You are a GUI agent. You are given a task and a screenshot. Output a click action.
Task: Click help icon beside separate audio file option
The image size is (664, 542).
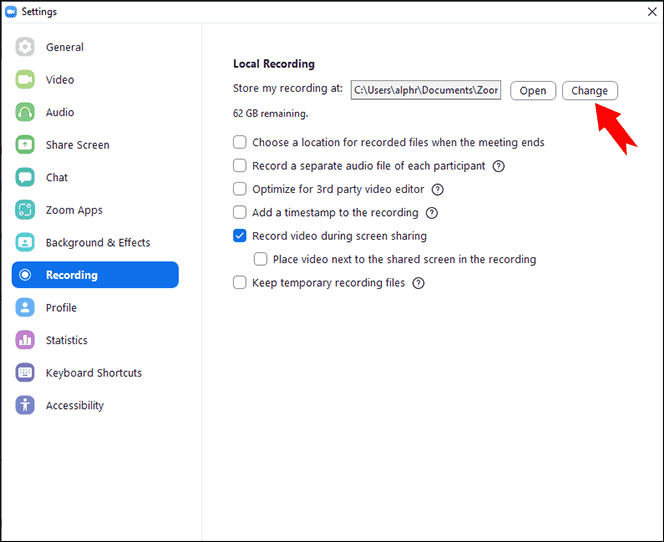click(498, 166)
